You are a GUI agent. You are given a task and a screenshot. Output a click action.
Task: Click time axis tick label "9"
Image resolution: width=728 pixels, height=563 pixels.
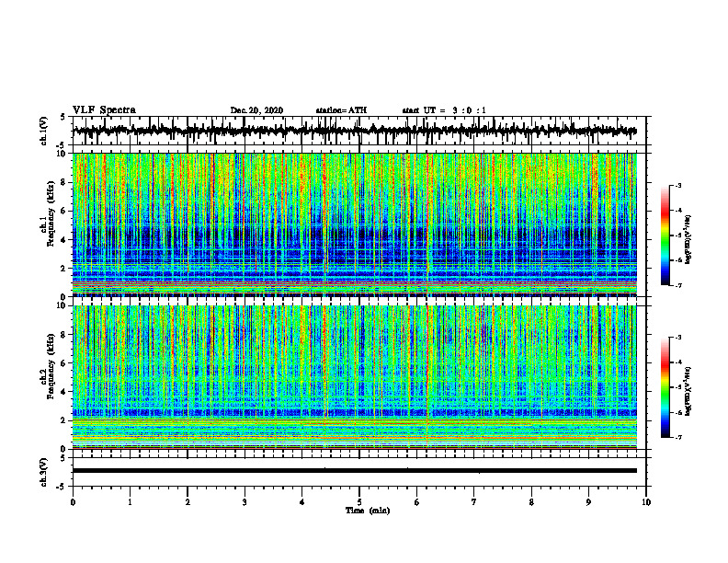588,502
